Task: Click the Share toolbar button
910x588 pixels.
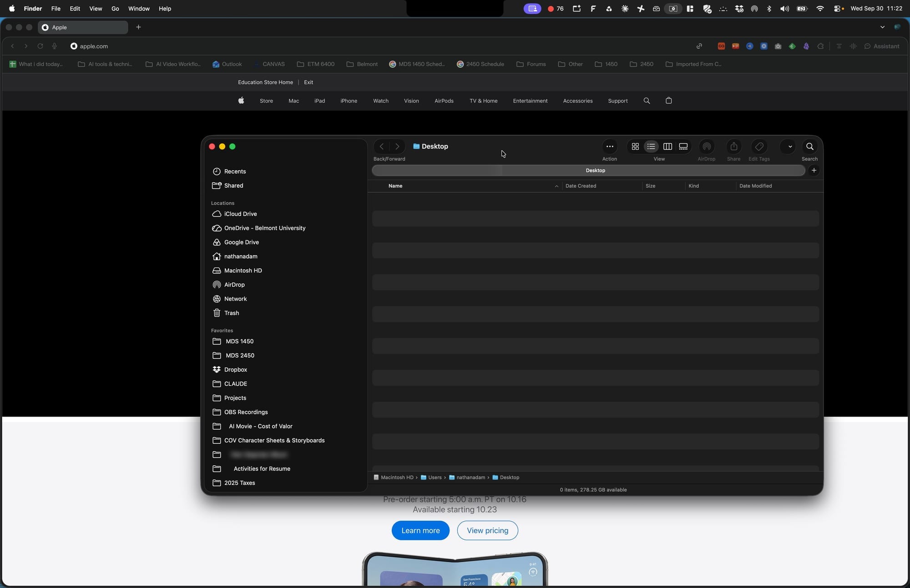Action: tap(733, 146)
